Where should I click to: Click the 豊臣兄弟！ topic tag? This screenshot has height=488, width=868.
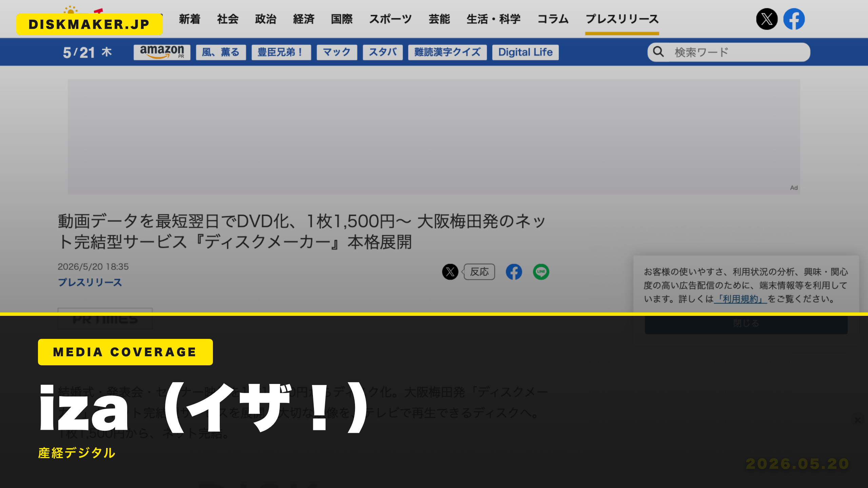coord(281,52)
